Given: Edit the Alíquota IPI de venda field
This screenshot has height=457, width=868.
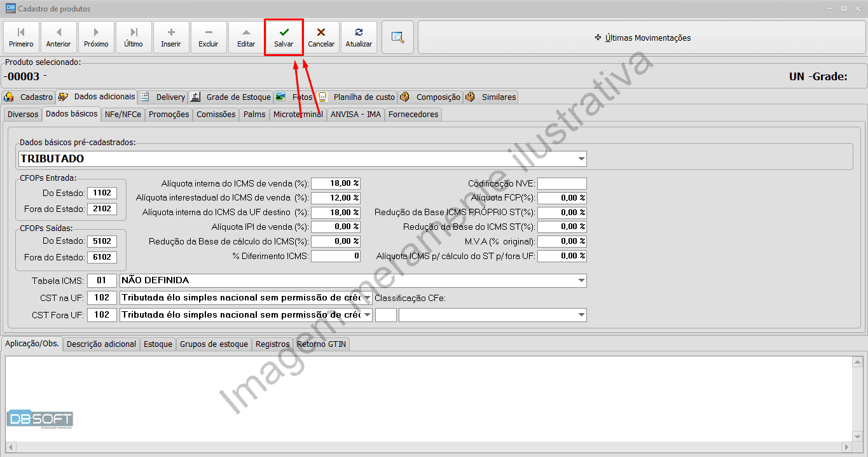Looking at the screenshot, I should (x=335, y=226).
